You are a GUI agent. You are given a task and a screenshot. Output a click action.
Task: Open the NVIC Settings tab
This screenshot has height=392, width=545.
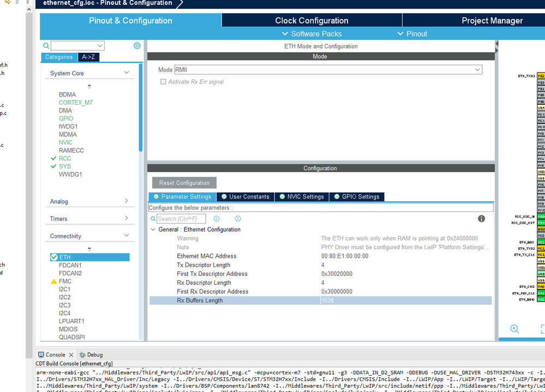pos(302,196)
